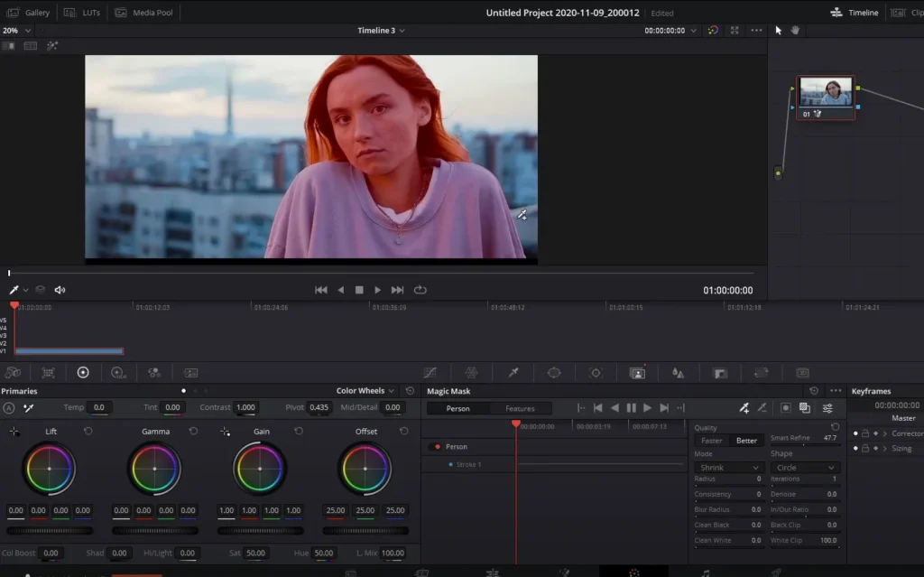Open the Power Windows palette icon
The height and width of the screenshot is (577, 924).
(x=554, y=372)
